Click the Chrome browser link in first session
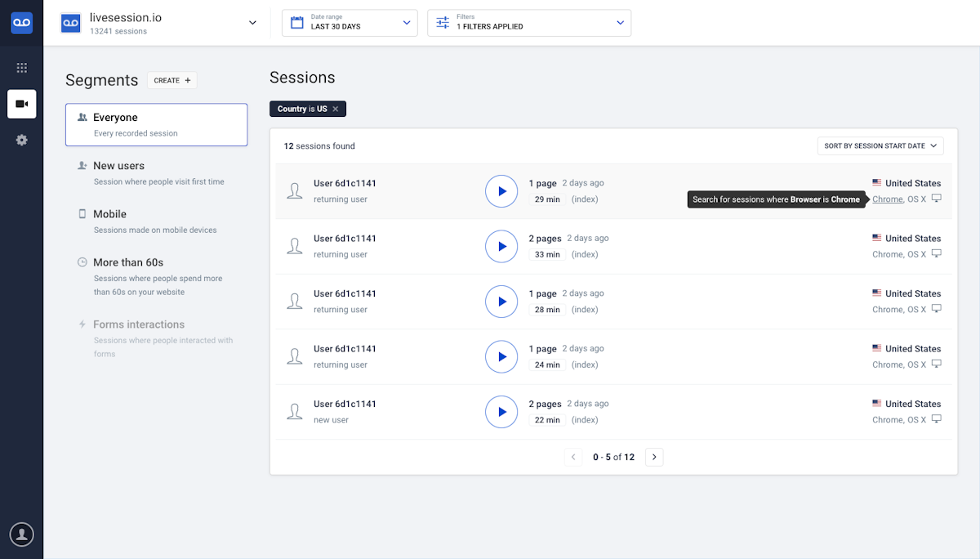Screen dimensions: 980x559 point(887,199)
